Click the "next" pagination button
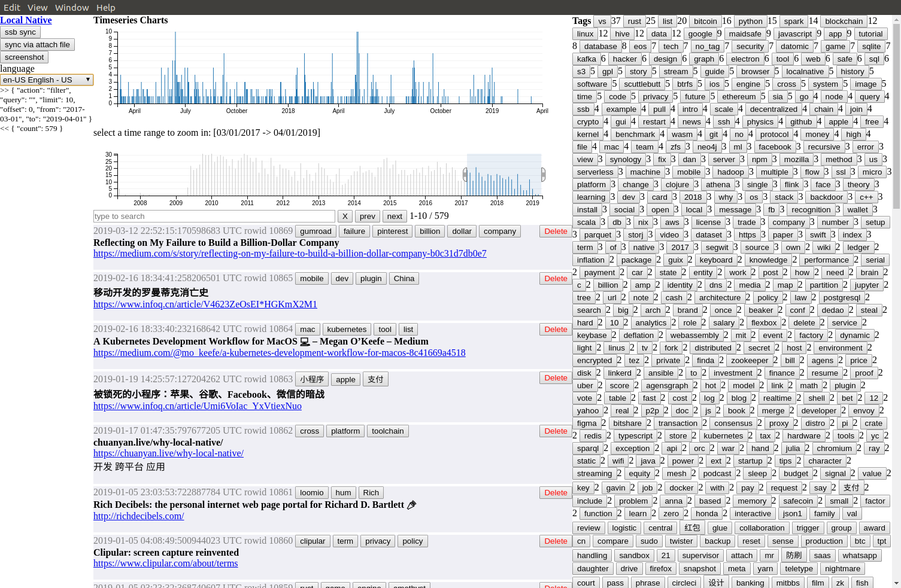This screenshot has height=588, width=901. point(395,216)
